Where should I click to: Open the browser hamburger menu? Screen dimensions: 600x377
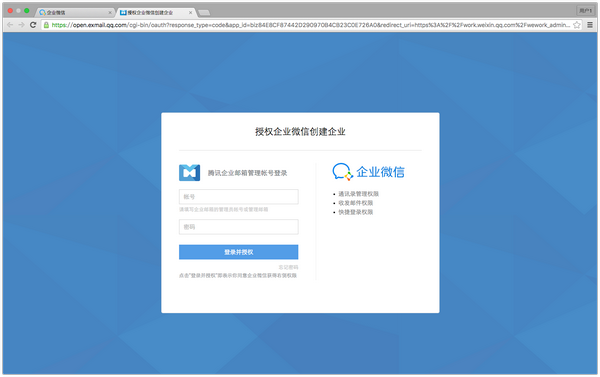(x=590, y=25)
